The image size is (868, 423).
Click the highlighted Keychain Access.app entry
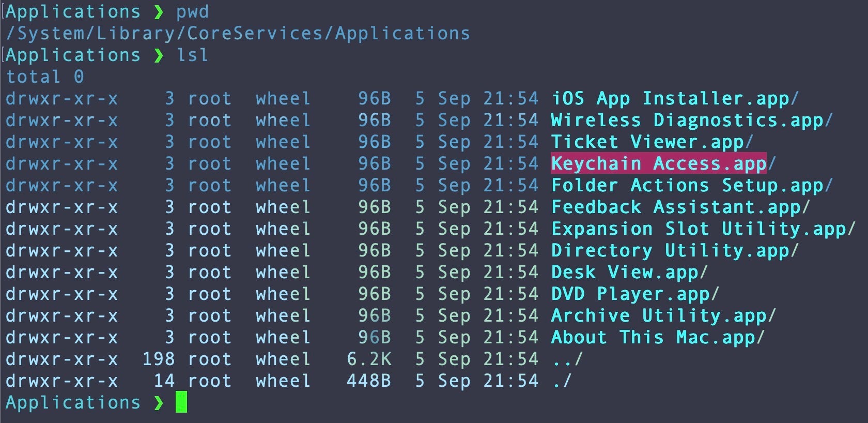659,164
